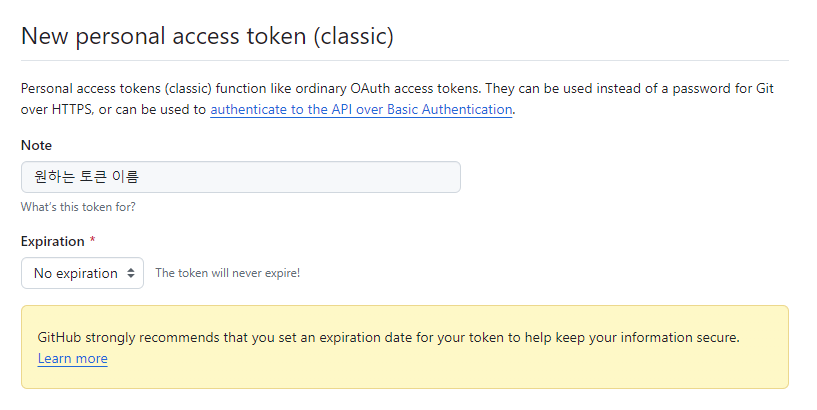
Task: Click the New personal access token heading
Action: point(207,37)
